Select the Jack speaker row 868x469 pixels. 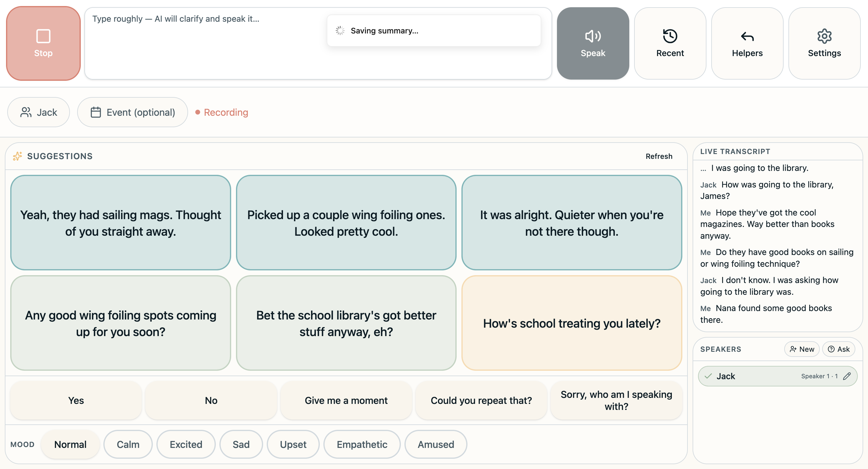click(778, 376)
